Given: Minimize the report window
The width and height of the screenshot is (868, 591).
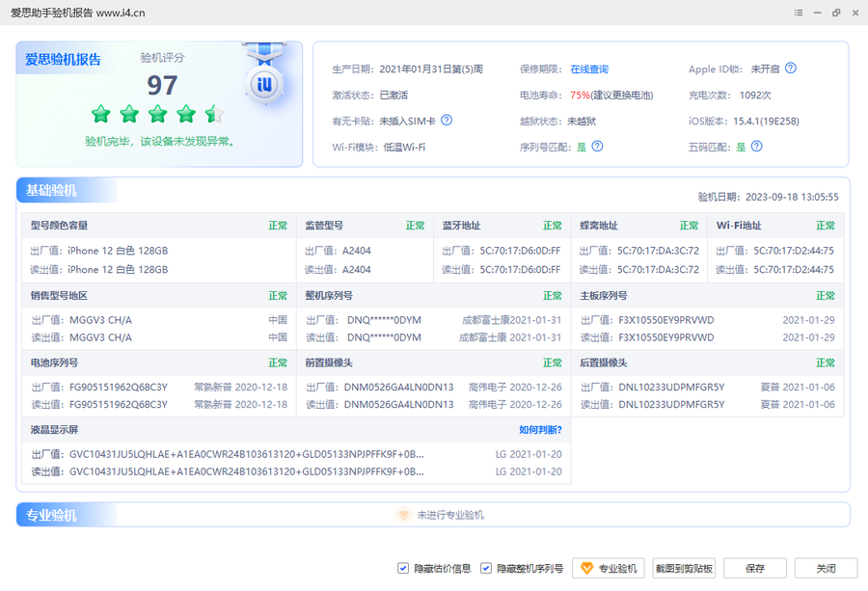Looking at the screenshot, I should click(x=817, y=13).
